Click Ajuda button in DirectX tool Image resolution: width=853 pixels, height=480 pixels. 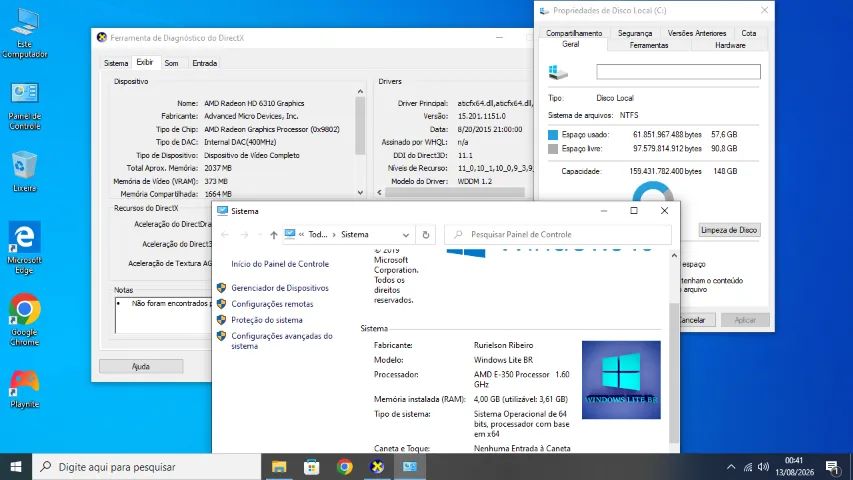[141, 366]
